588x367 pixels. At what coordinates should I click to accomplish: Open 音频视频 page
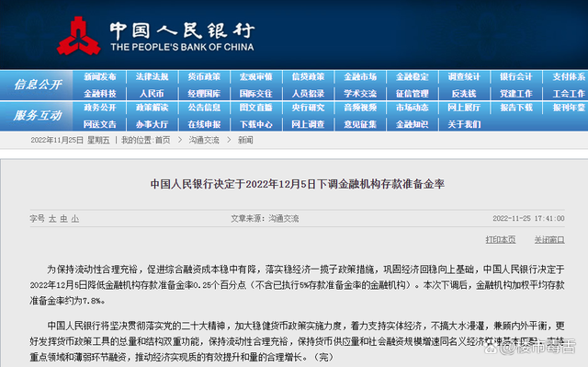360,108
